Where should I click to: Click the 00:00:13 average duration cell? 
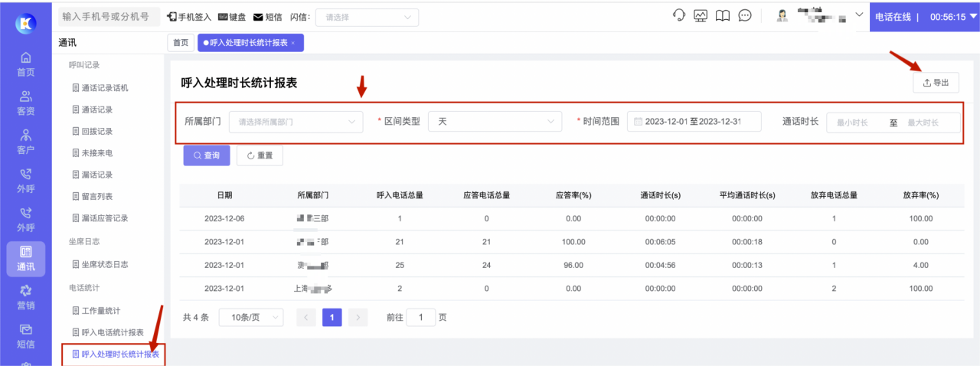point(747,265)
